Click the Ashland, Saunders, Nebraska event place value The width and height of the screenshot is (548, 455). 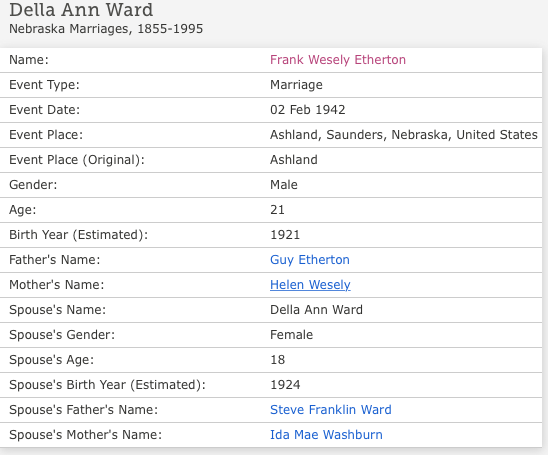(x=404, y=135)
